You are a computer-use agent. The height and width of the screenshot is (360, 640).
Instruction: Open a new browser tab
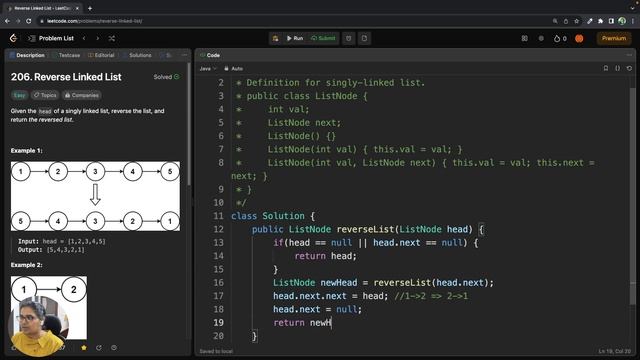tap(90, 8)
